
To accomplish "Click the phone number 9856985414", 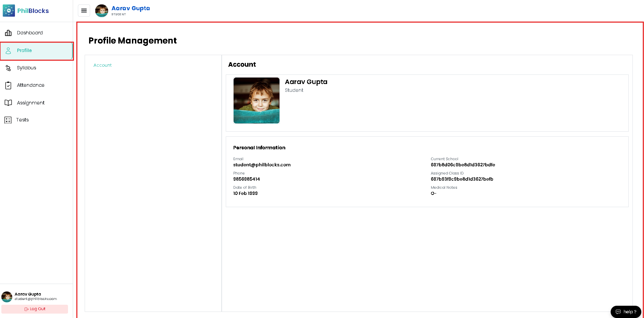I will pos(247,179).
